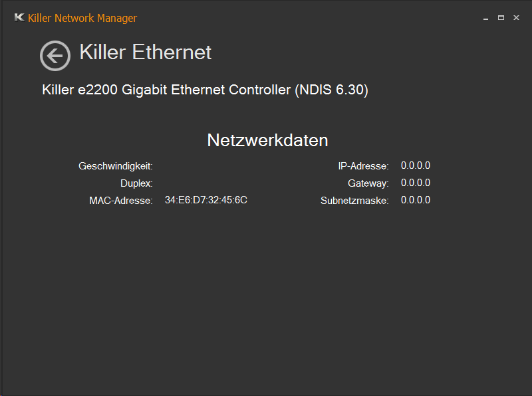532x396 pixels.
Task: Go back using the circled arrow icon
Action: coord(55,56)
